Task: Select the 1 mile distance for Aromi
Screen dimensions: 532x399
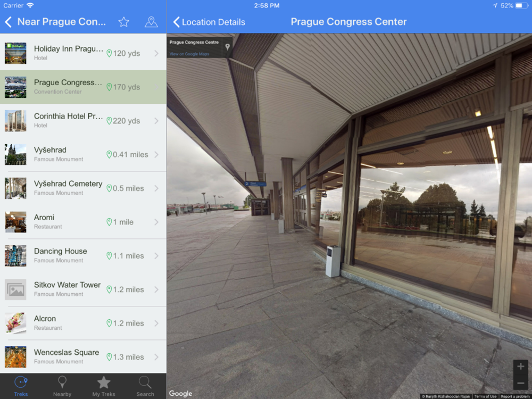Action: [x=120, y=222]
